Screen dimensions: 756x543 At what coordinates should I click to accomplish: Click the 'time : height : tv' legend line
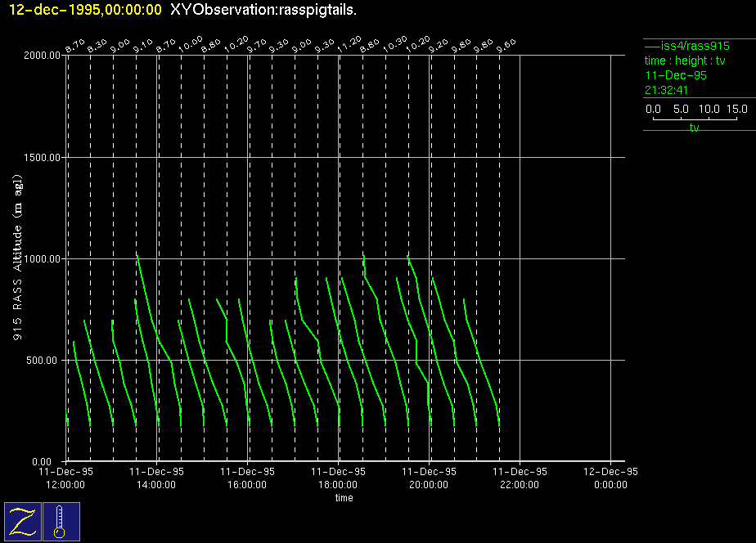click(x=685, y=61)
